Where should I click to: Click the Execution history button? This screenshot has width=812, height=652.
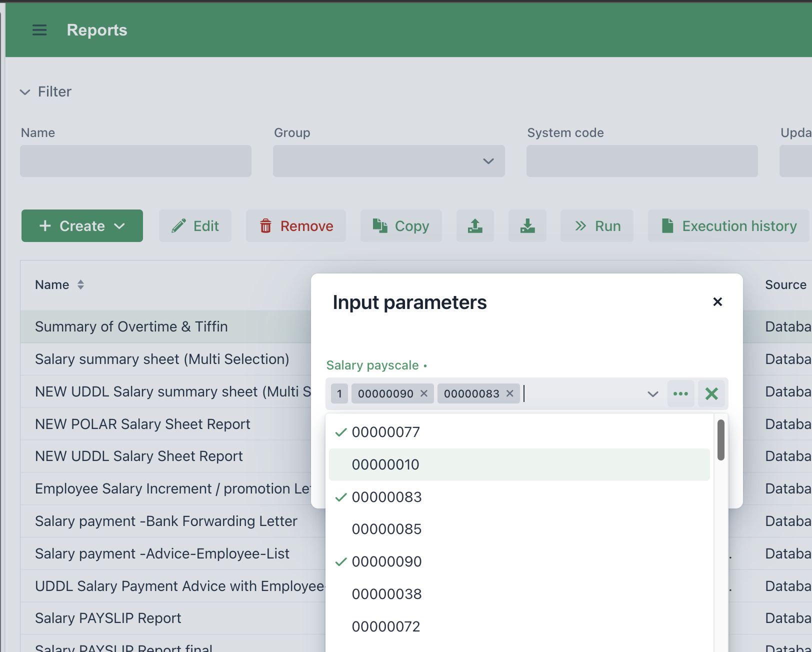click(x=729, y=226)
